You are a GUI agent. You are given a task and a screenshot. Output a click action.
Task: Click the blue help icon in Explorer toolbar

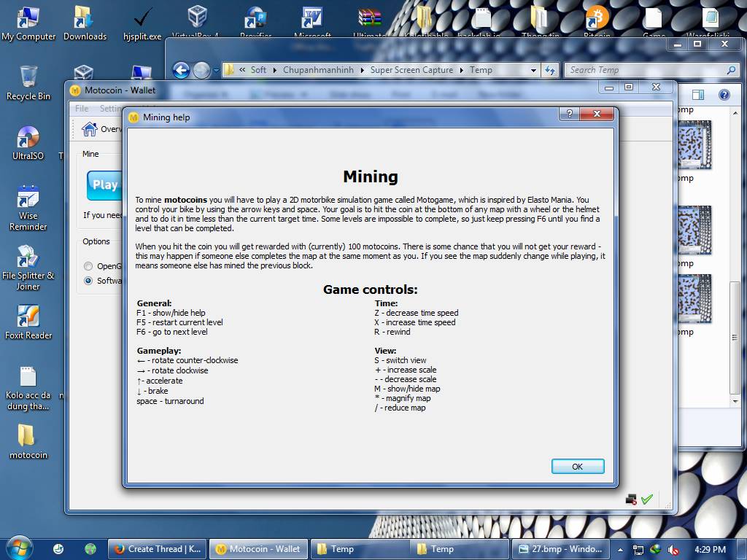pyautogui.click(x=724, y=95)
